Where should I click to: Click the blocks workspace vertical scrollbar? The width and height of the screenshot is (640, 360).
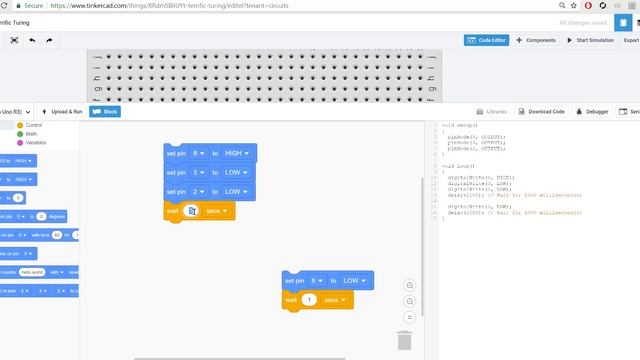pos(422,246)
